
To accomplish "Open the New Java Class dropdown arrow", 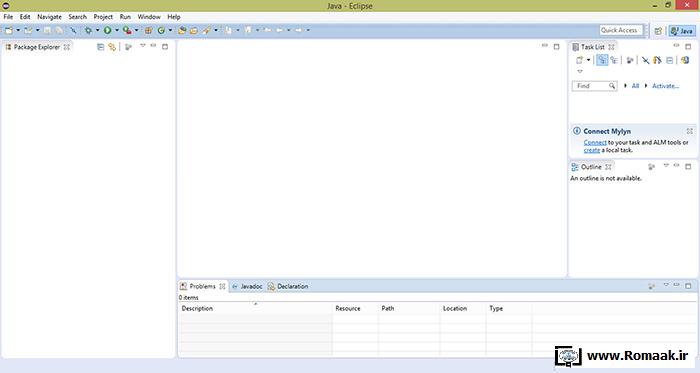I will 170,30.
